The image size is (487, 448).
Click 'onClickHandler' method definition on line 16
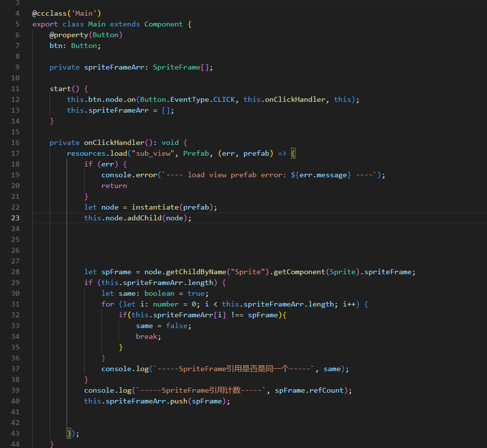point(114,142)
